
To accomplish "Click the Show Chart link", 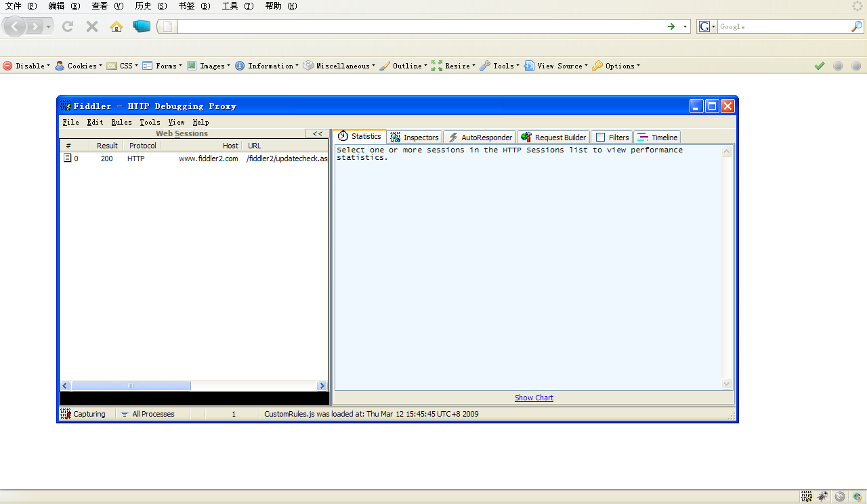I will tap(534, 398).
